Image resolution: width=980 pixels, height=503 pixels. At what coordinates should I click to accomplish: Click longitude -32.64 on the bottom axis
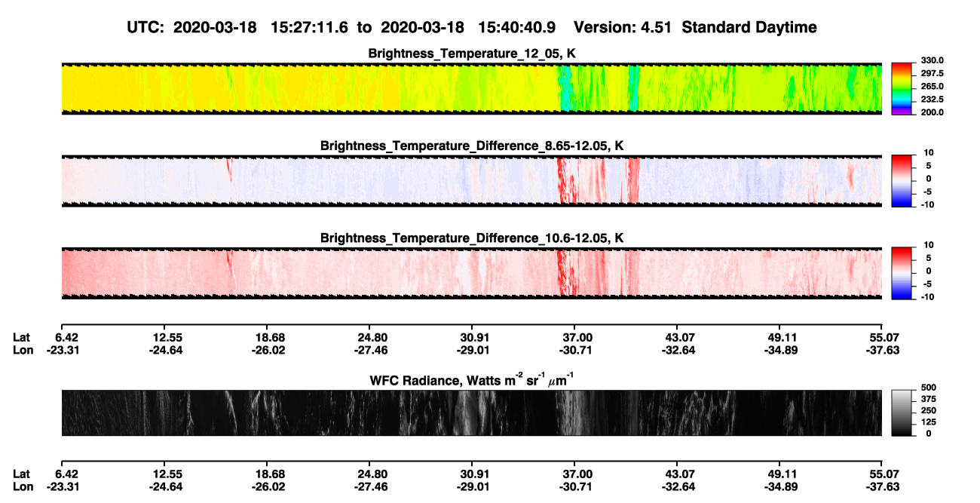pyautogui.click(x=678, y=487)
